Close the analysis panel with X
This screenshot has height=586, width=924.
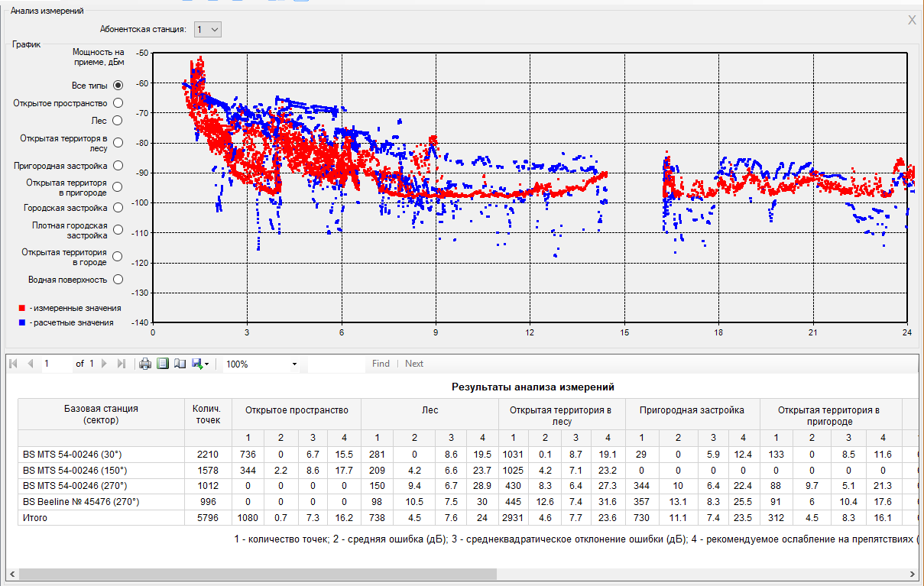[x=912, y=20]
